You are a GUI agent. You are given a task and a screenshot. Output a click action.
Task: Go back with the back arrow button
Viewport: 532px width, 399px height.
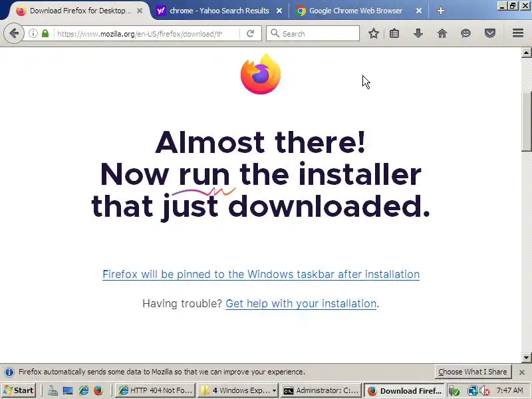pyautogui.click(x=14, y=33)
